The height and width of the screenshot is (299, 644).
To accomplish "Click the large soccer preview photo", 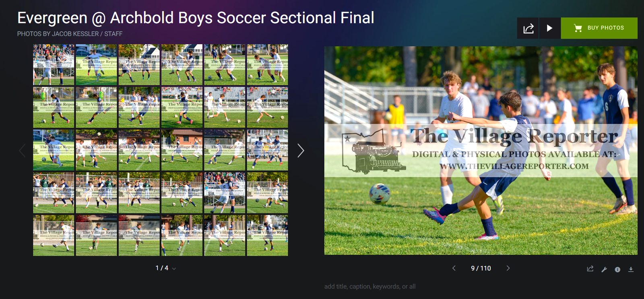I will 481,151.
